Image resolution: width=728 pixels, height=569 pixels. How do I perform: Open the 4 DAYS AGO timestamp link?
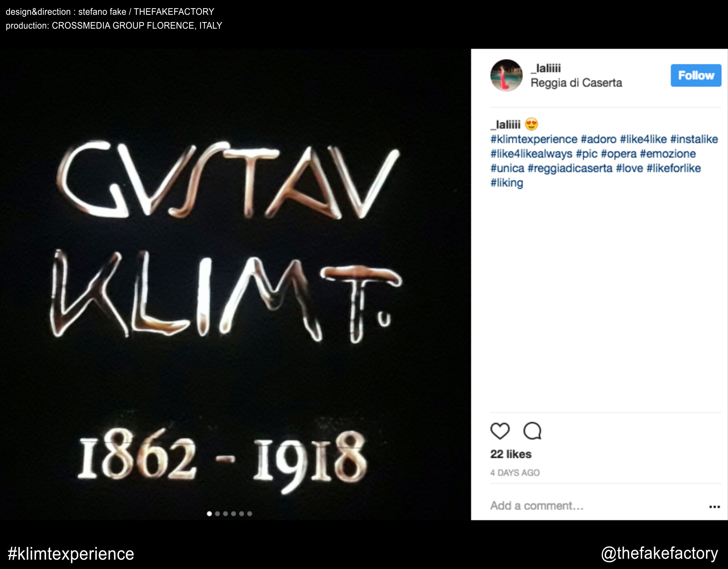click(x=515, y=473)
